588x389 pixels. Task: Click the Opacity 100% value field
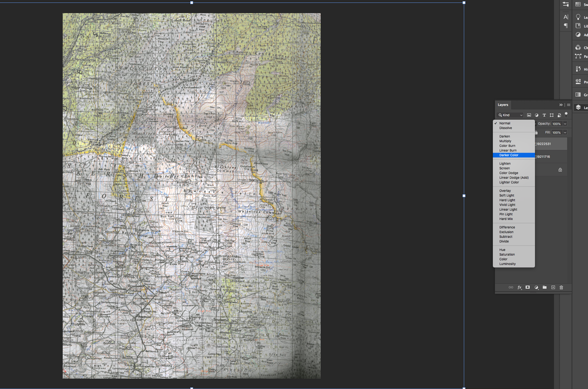pos(556,124)
